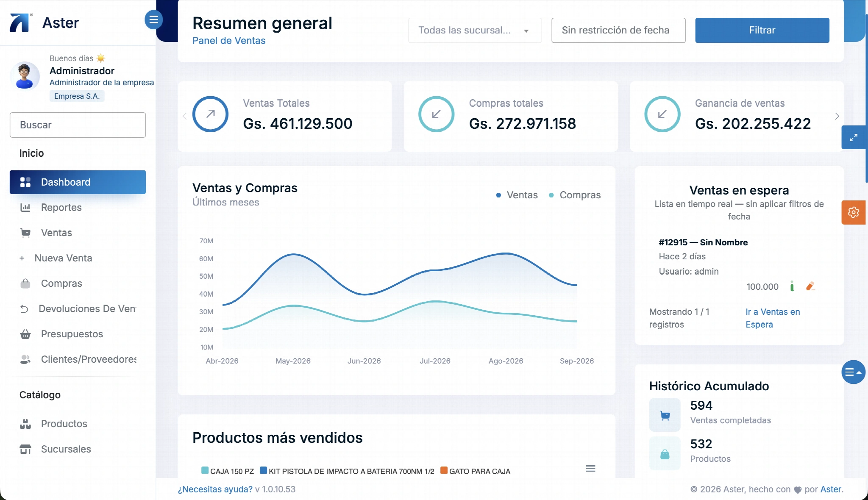Image resolution: width=868 pixels, height=500 pixels.
Task: Click the ¿Necesitas ayuda? link
Action: pyautogui.click(x=215, y=489)
